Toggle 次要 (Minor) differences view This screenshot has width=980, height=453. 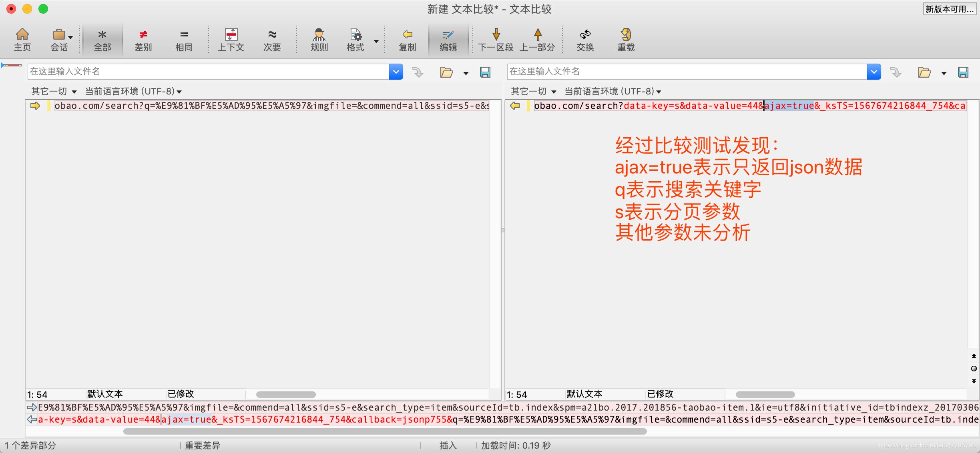pos(272,39)
